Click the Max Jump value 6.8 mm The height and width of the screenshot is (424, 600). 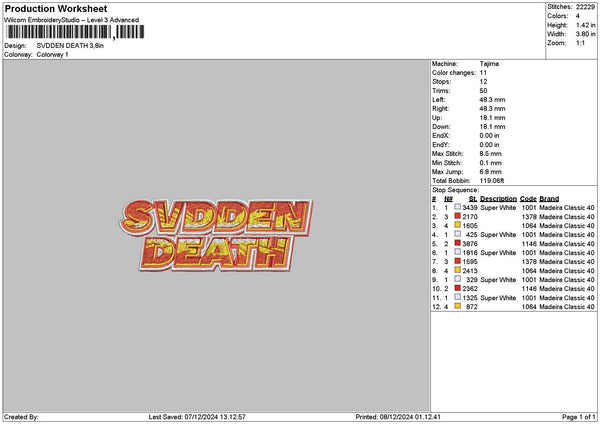point(491,172)
